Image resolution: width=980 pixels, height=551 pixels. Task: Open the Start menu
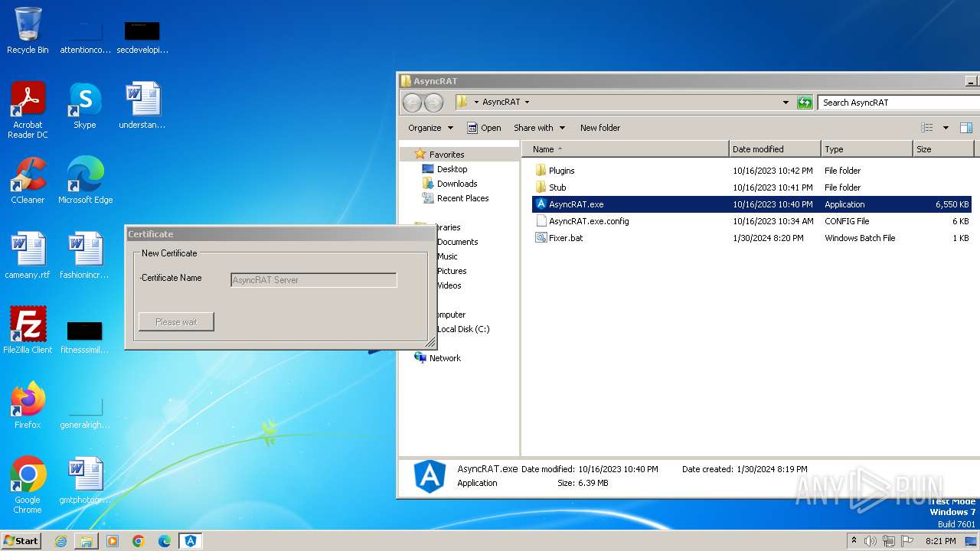(x=21, y=541)
